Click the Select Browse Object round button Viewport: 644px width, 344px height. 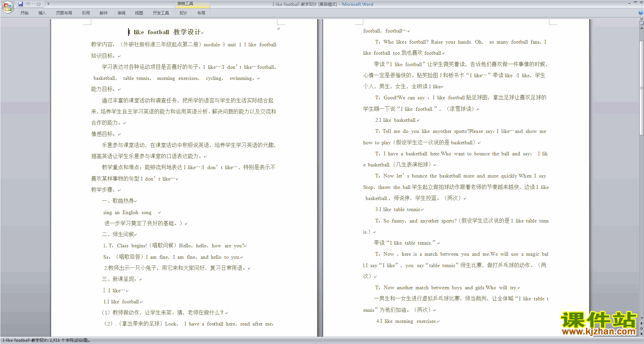point(641,328)
